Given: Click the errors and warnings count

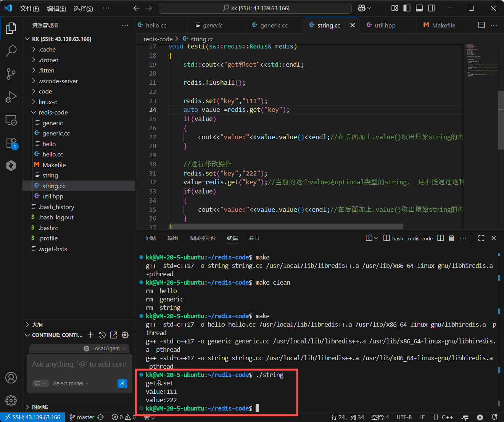Looking at the screenshot, I should click(x=124, y=417).
